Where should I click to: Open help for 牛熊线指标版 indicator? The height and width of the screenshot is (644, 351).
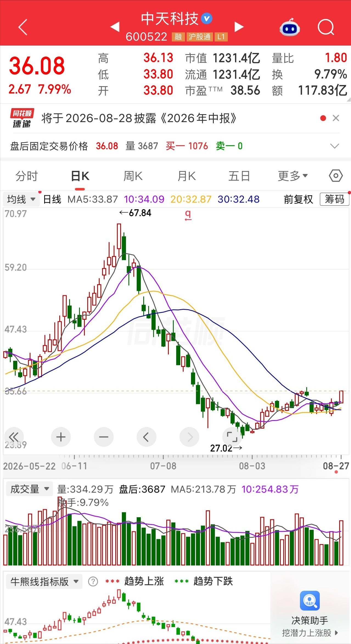93,581
